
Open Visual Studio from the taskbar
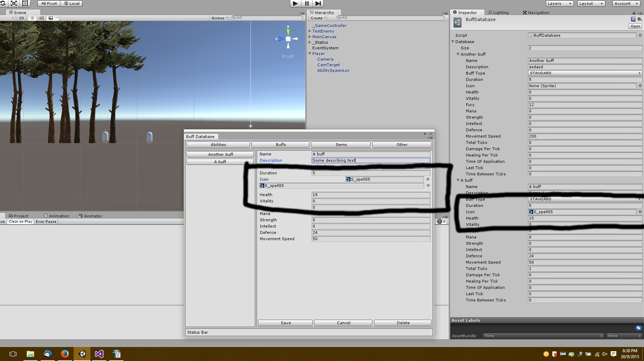99,354
